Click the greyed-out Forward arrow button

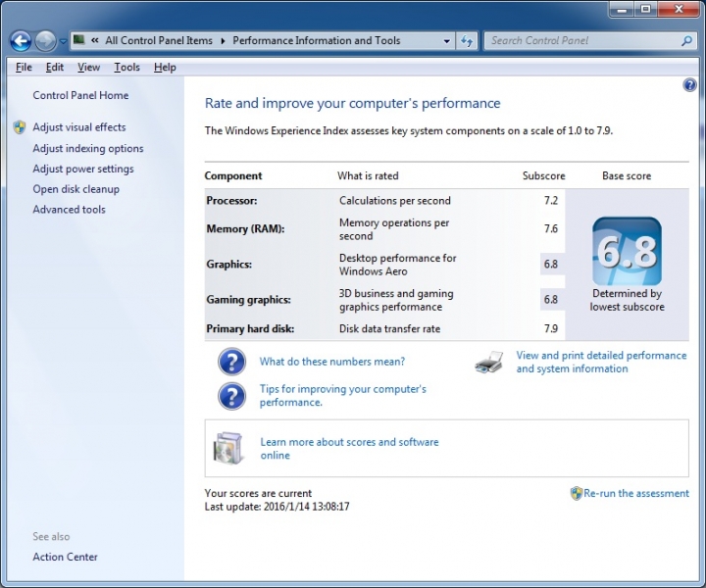tap(45, 41)
